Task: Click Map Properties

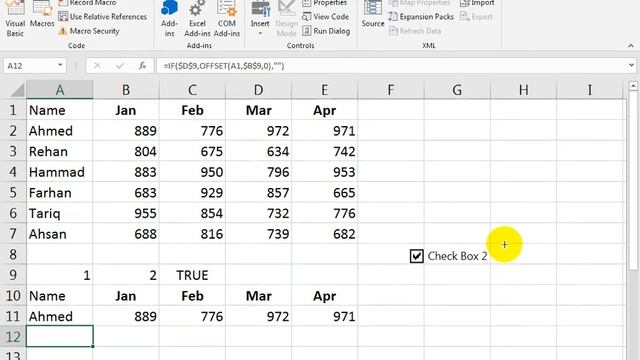Action: coord(419,3)
